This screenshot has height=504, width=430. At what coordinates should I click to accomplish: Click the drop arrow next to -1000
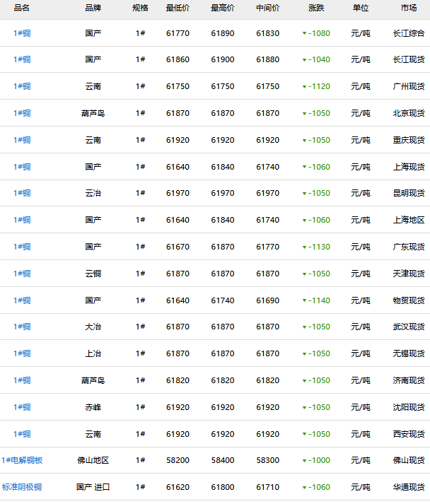coord(304,461)
